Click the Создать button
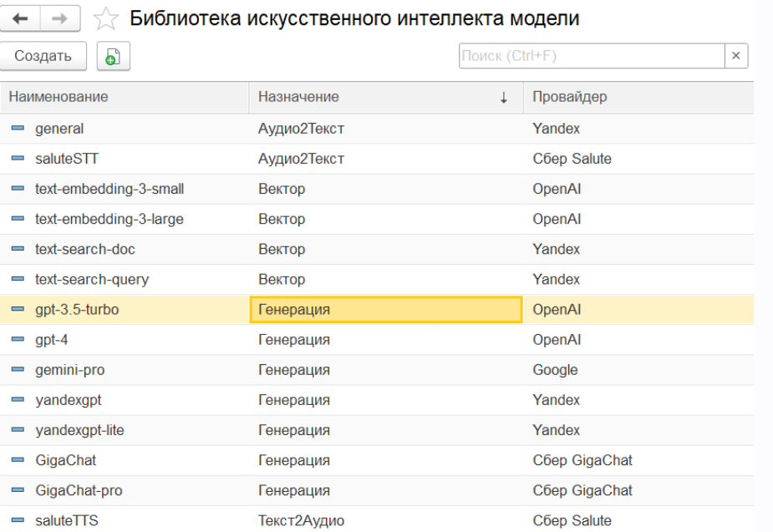Screen dimensions: 773x532 (43, 56)
